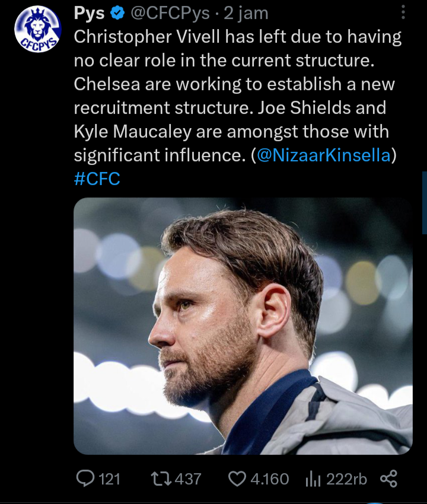
Task: Tap the reply speech bubble icon
Action: coord(87,479)
